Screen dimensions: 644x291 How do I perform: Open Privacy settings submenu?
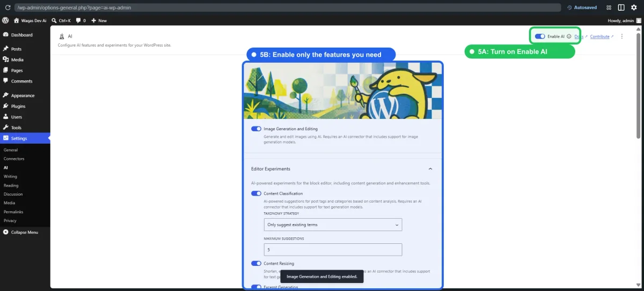click(10, 220)
